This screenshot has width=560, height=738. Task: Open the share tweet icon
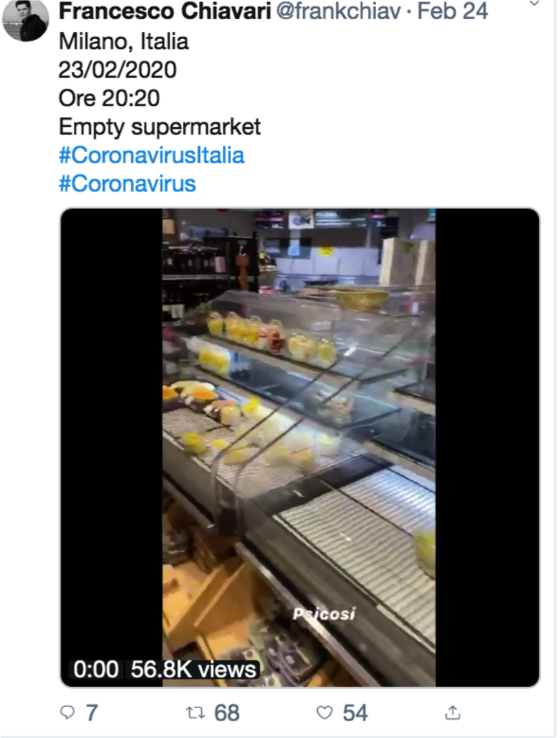pos(453,713)
